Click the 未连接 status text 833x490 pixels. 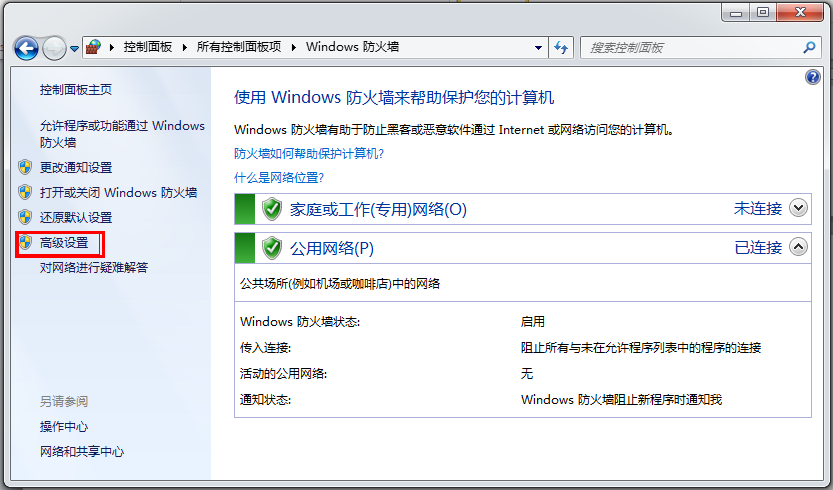[x=758, y=208]
